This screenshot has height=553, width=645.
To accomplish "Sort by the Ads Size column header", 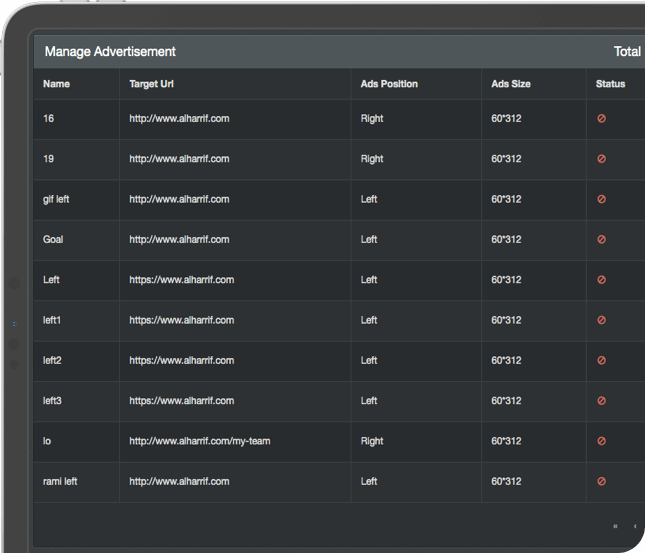I will [511, 84].
